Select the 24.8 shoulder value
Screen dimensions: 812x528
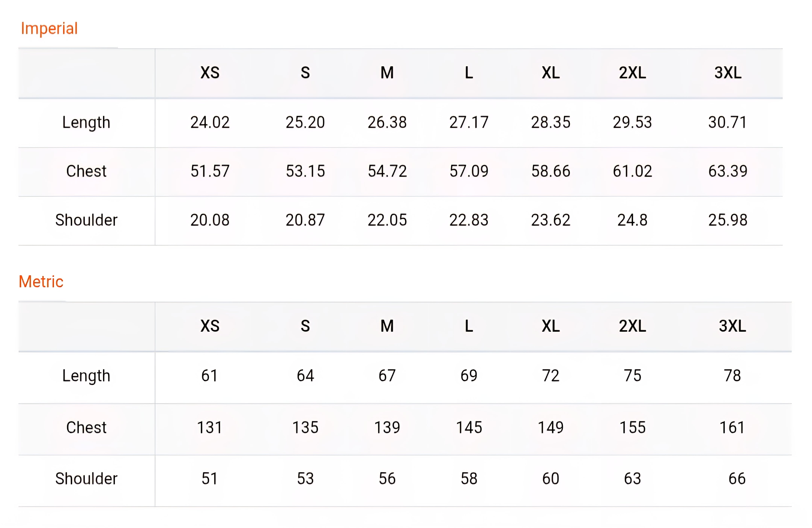pos(632,220)
